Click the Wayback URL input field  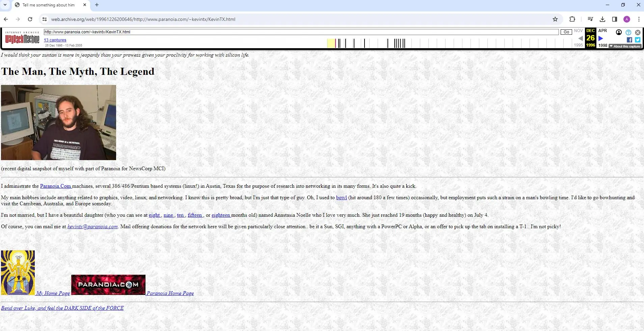click(301, 32)
